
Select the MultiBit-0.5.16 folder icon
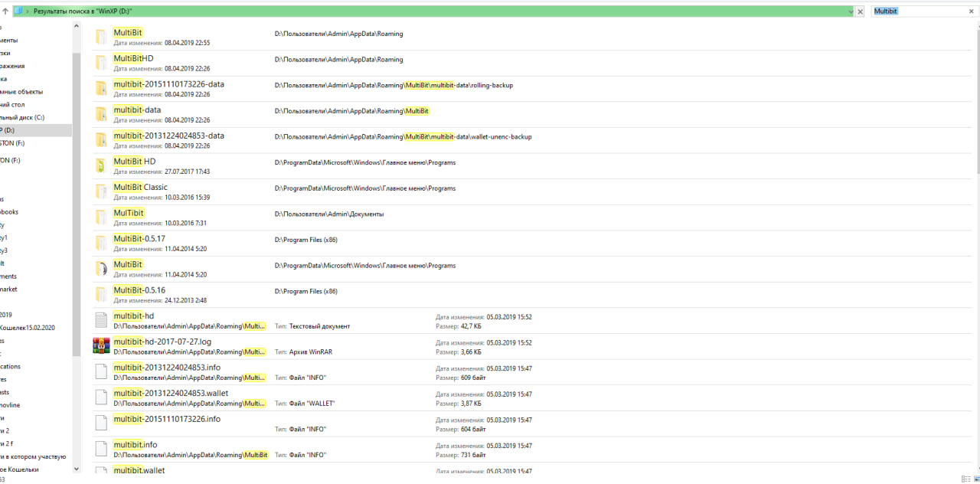(x=101, y=294)
